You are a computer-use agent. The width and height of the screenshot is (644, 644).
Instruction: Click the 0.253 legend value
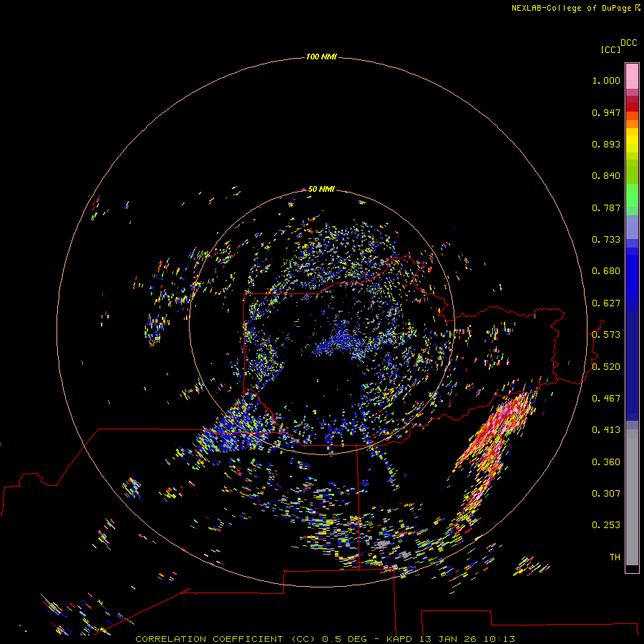[606, 525]
